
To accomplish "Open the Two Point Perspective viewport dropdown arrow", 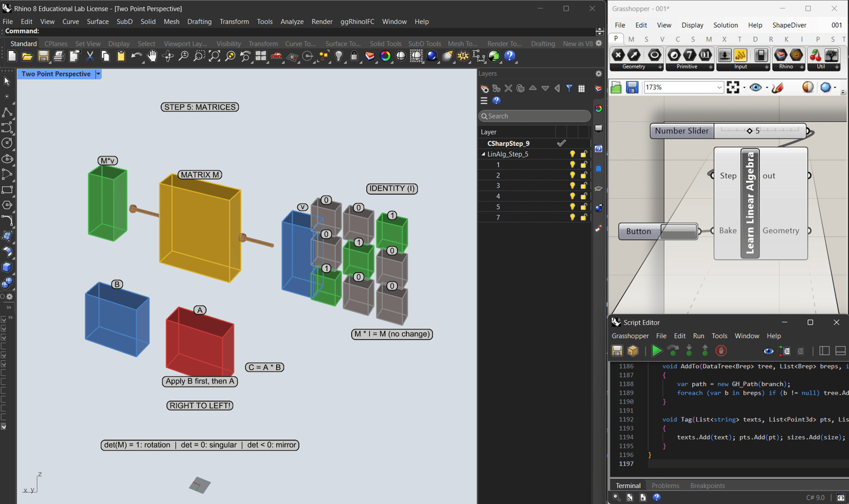I will coord(98,74).
